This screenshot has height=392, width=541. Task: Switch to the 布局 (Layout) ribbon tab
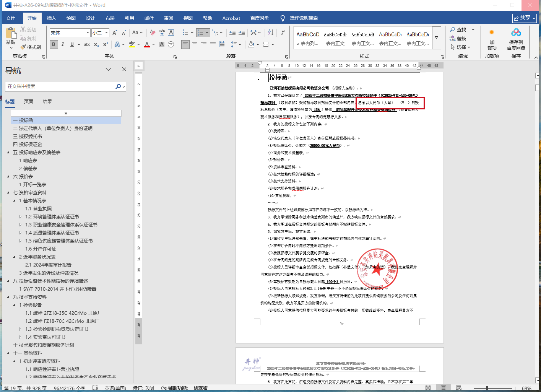pyautogui.click(x=110, y=18)
